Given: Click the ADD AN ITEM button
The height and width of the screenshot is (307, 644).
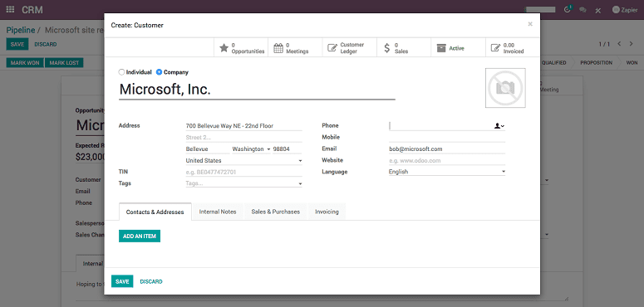Looking at the screenshot, I should 140,236.
